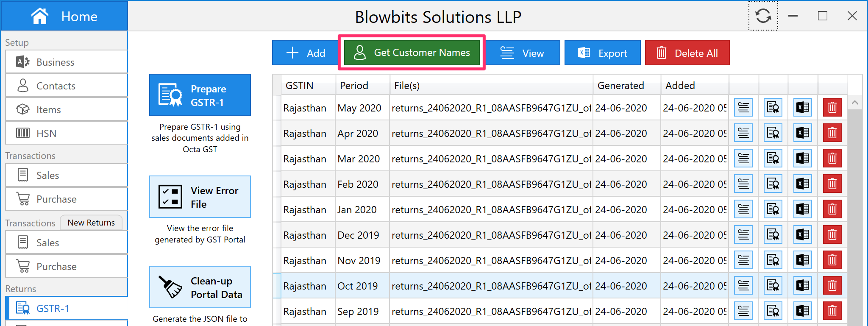Click the Get Customer Names button
This screenshot has height=326, width=868.
click(412, 53)
